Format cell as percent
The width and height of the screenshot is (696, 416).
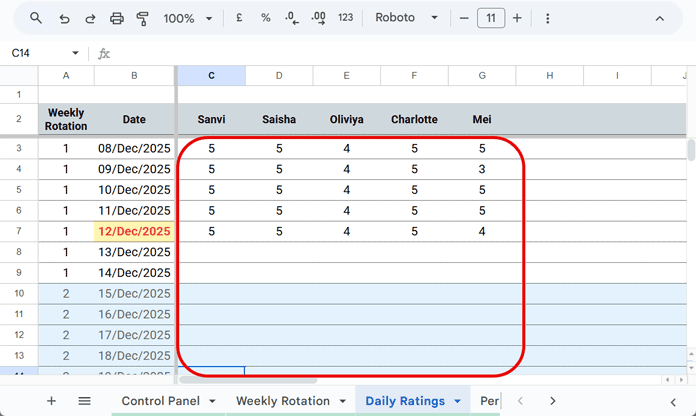(x=265, y=18)
